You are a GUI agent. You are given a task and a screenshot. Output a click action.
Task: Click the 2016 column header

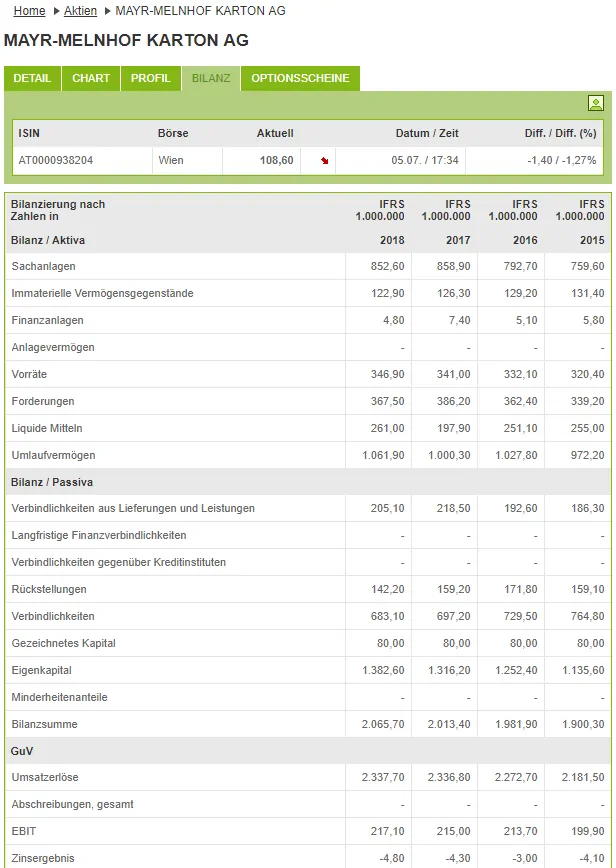coord(525,240)
